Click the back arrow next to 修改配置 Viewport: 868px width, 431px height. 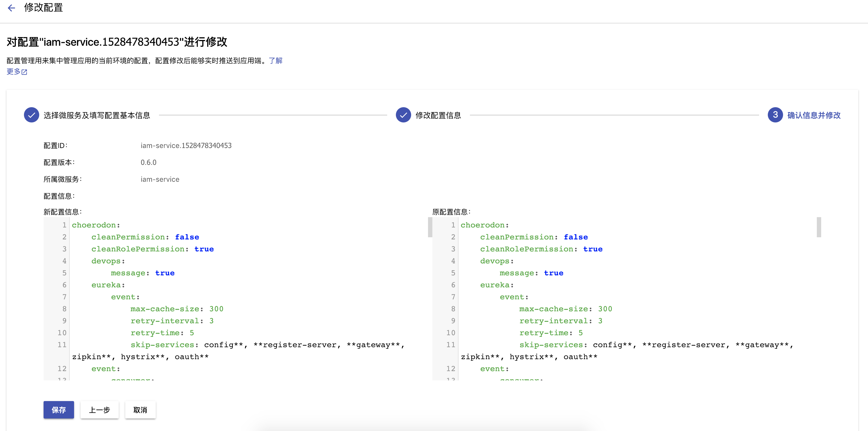[11, 8]
